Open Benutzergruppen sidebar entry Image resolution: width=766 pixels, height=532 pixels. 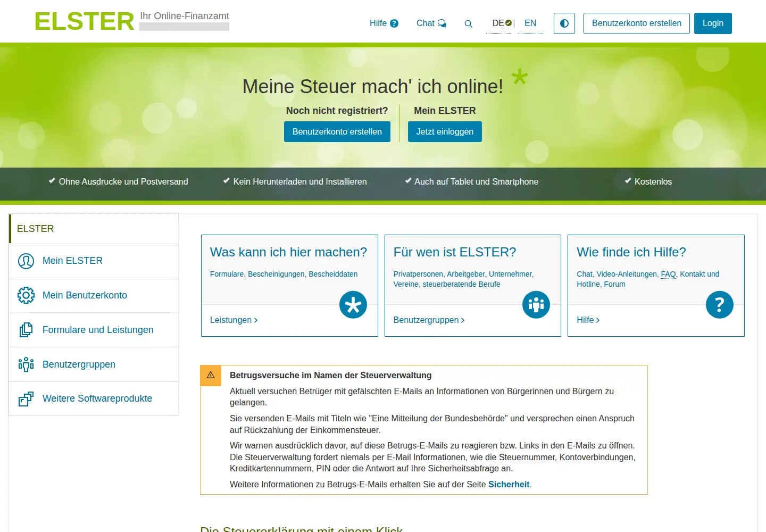[x=94, y=364]
